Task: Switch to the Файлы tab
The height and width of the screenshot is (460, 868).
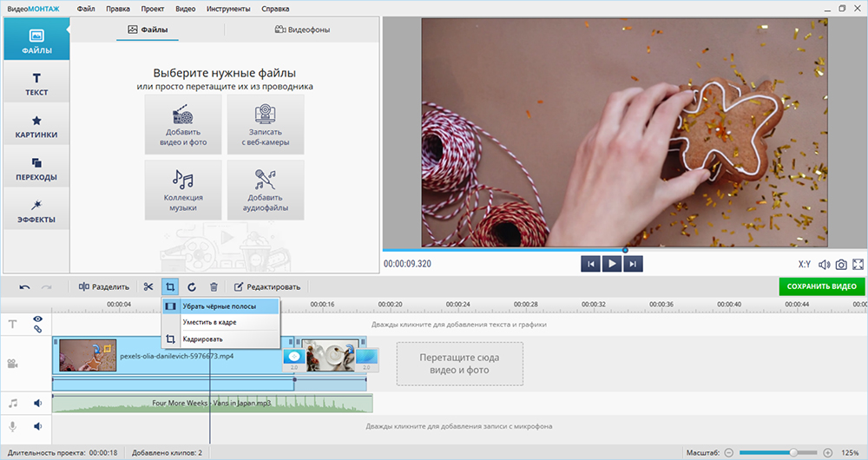Action: [x=148, y=30]
